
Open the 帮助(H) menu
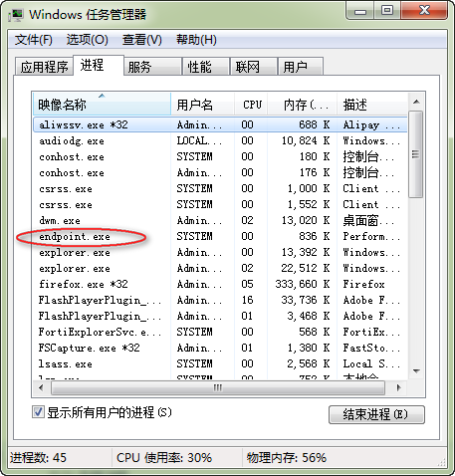pyautogui.click(x=196, y=40)
